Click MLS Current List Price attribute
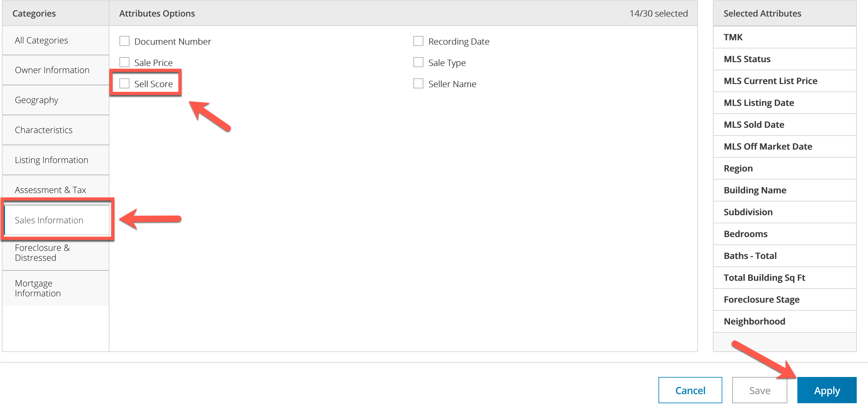 coord(770,81)
